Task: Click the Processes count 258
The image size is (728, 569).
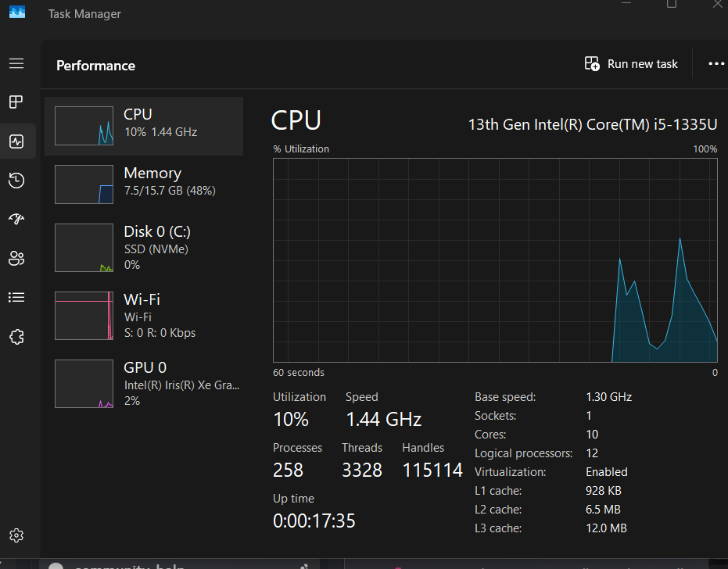Action: click(288, 471)
